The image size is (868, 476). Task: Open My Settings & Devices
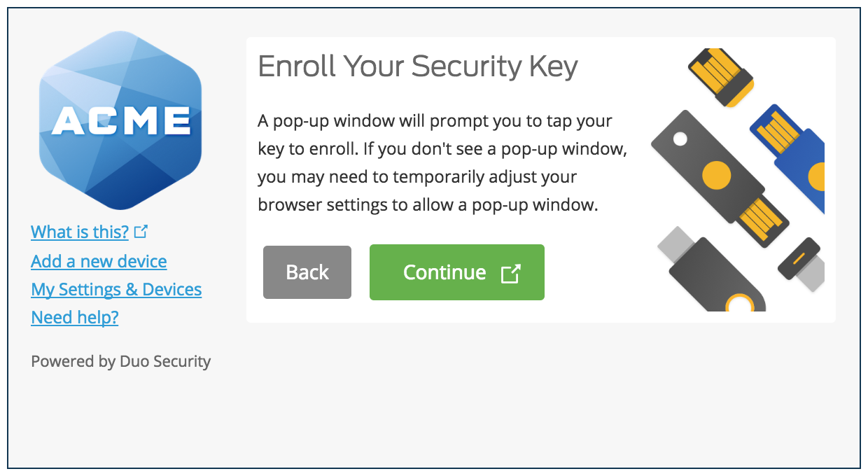(116, 289)
